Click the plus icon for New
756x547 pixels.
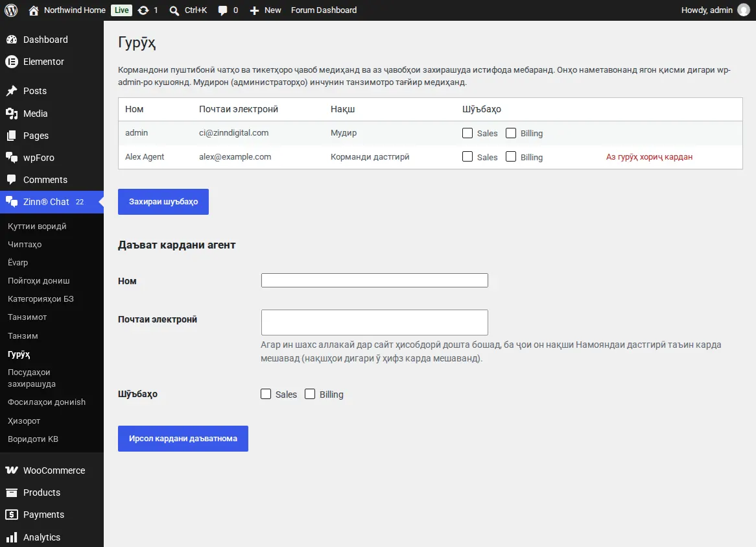255,10
